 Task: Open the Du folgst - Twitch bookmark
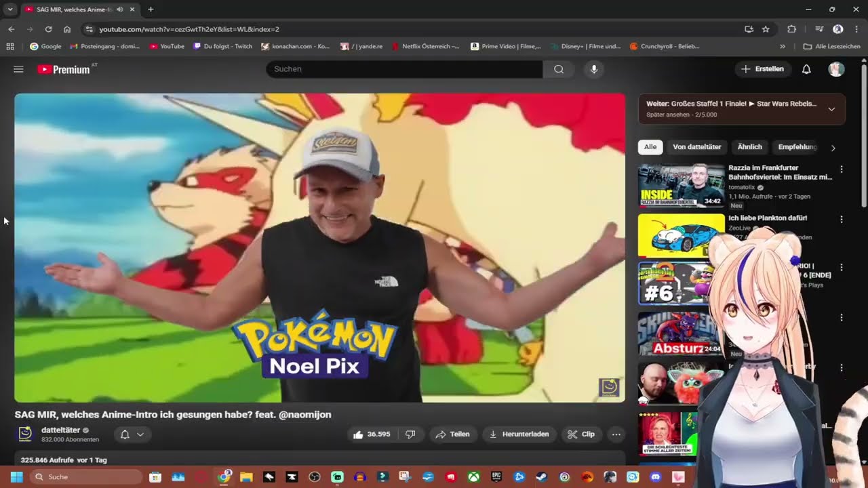tap(222, 47)
